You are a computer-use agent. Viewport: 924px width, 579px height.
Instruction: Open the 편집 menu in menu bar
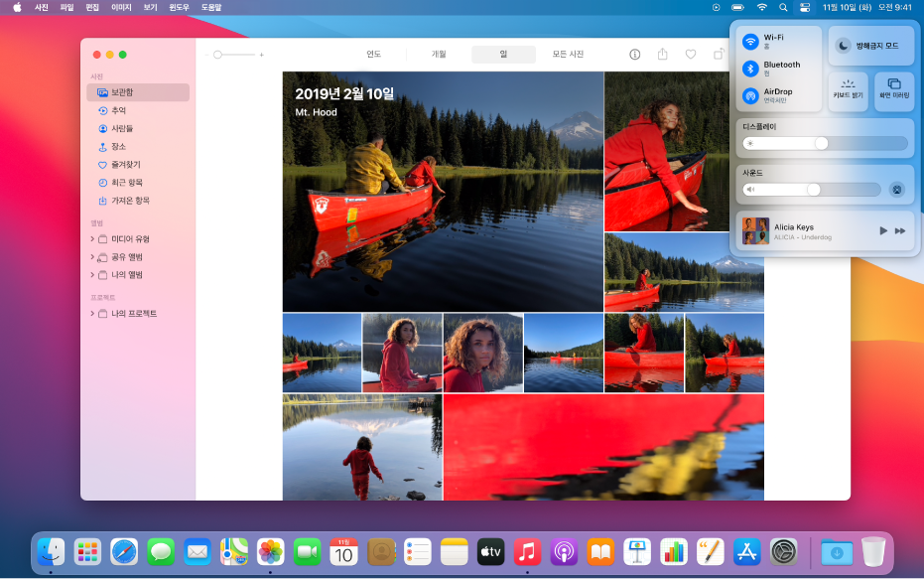[92, 7]
